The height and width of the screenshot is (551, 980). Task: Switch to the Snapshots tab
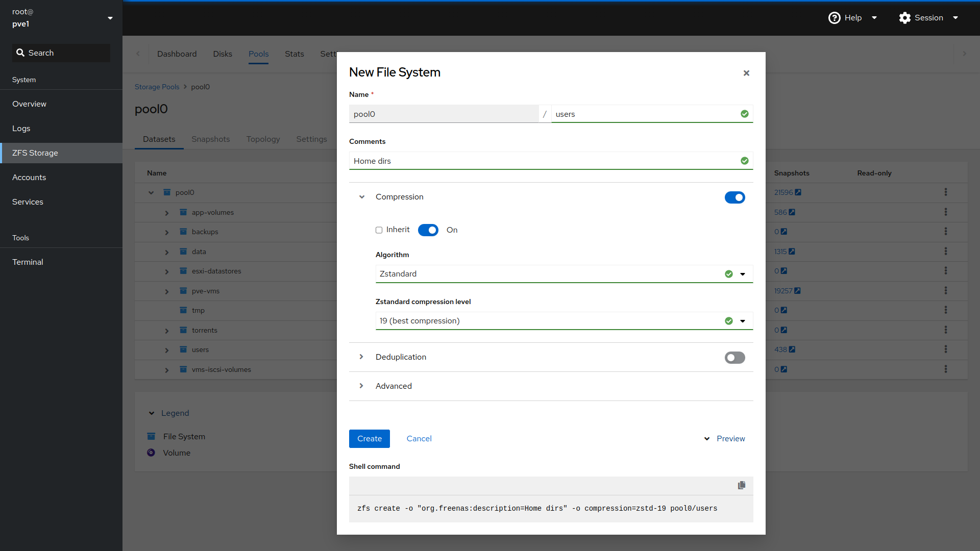[210, 139]
